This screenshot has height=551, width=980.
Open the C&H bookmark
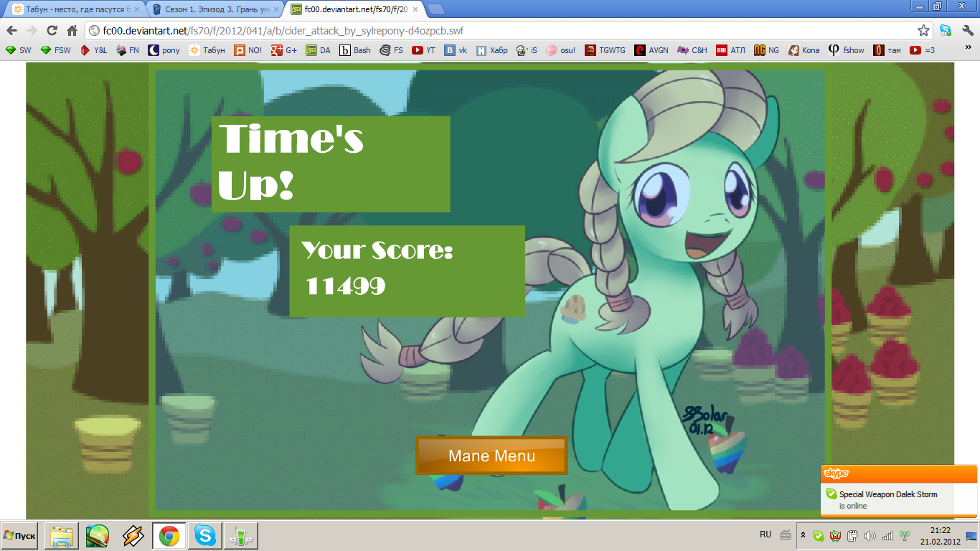click(x=692, y=50)
